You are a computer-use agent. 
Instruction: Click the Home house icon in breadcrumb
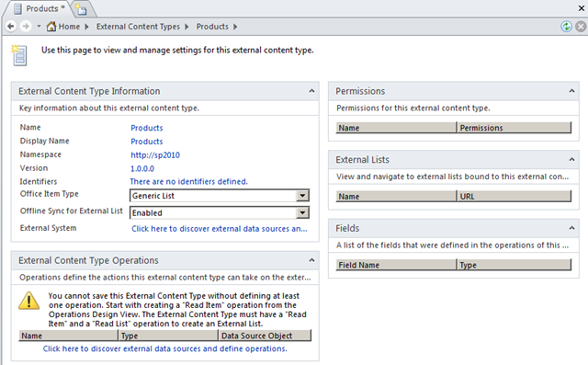(51, 27)
